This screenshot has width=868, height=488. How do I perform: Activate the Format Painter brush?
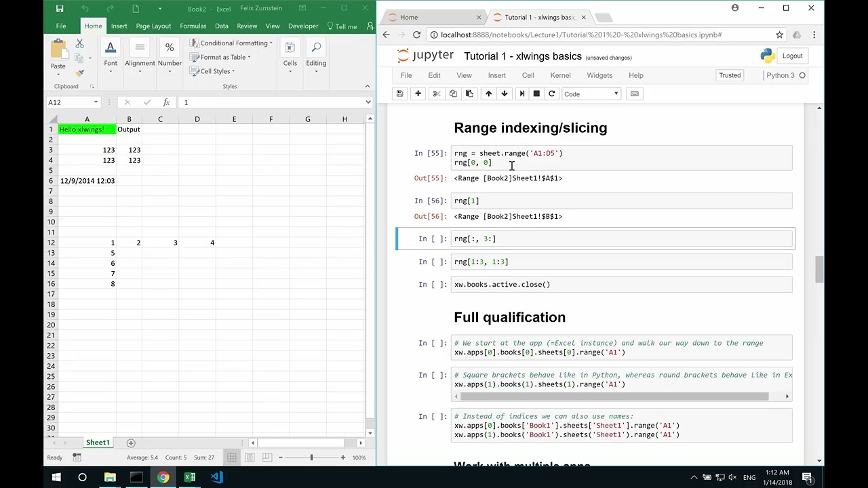pos(79,73)
